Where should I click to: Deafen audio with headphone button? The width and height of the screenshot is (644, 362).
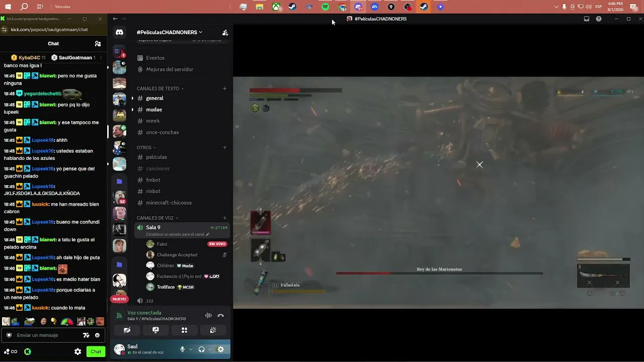(x=201, y=349)
